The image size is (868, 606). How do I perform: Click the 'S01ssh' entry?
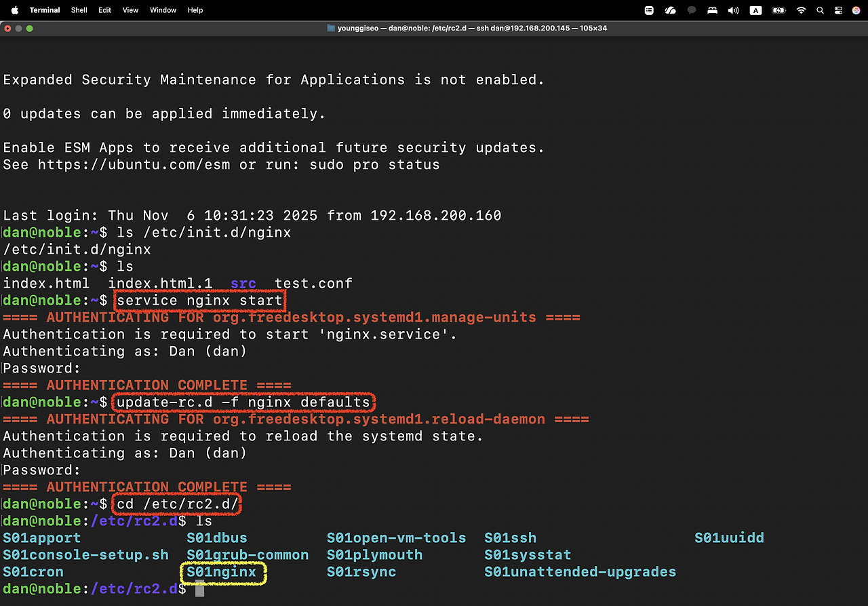click(x=510, y=538)
